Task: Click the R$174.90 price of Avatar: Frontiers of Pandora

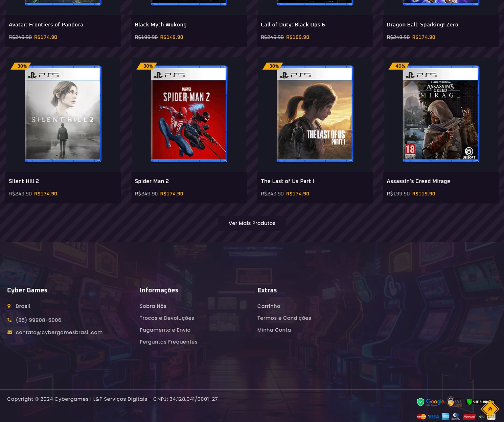Action: coord(46,37)
